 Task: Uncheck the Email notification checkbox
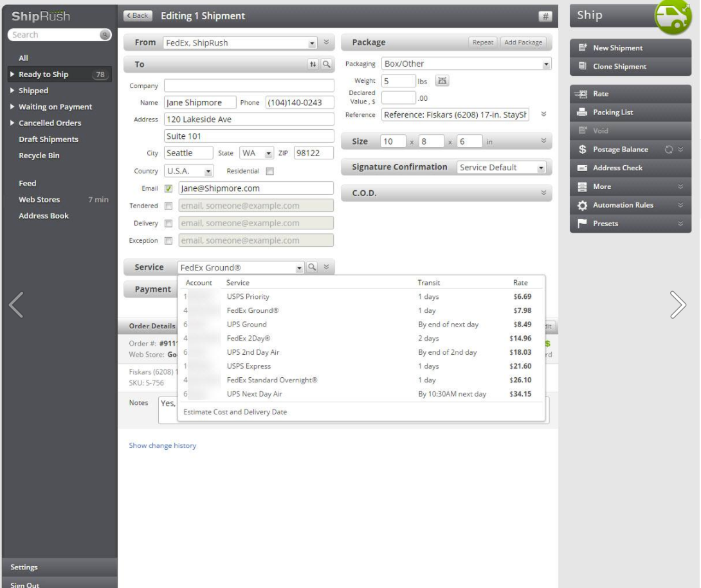coord(168,188)
